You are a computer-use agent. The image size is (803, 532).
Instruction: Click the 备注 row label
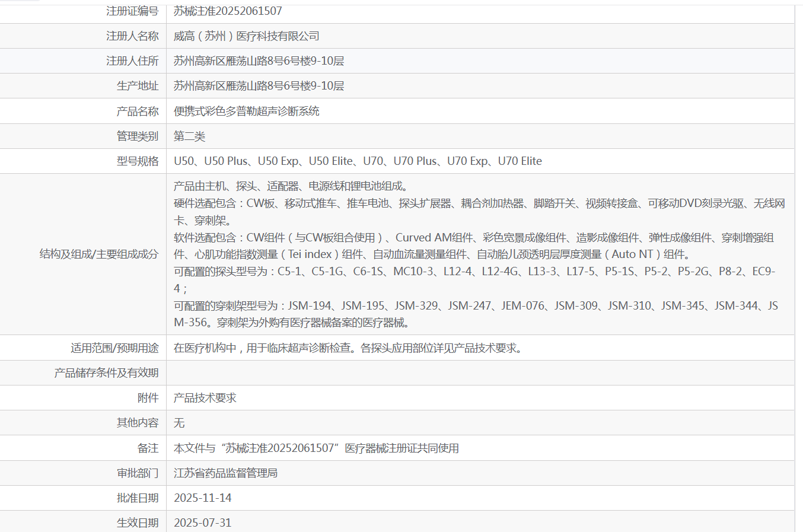point(148,448)
